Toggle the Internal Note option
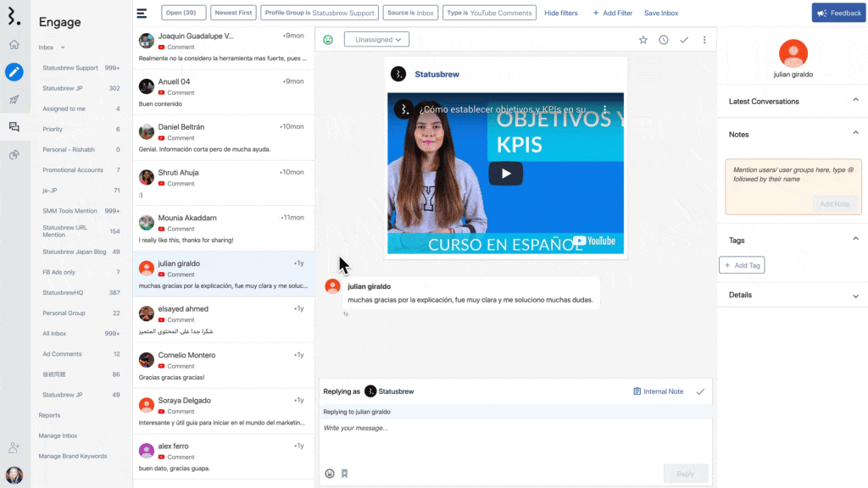Image resolution: width=868 pixels, height=488 pixels. [x=659, y=391]
